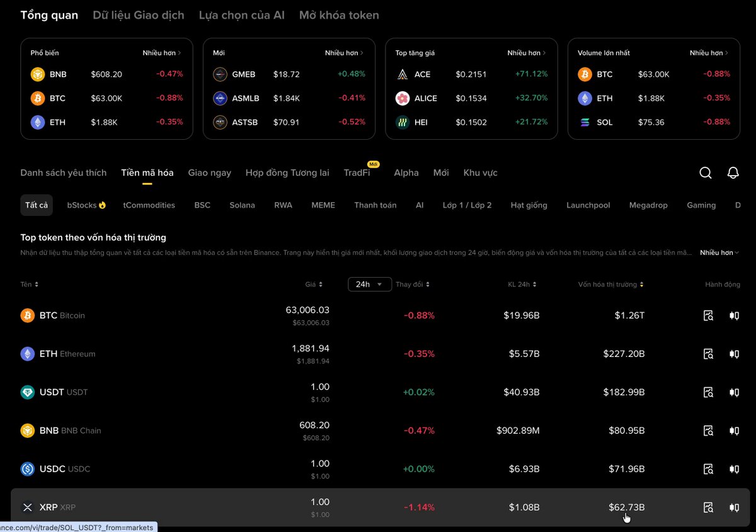Open Nhiều hơn in Mới card
Image resolution: width=756 pixels, height=532 pixels.
(345, 53)
